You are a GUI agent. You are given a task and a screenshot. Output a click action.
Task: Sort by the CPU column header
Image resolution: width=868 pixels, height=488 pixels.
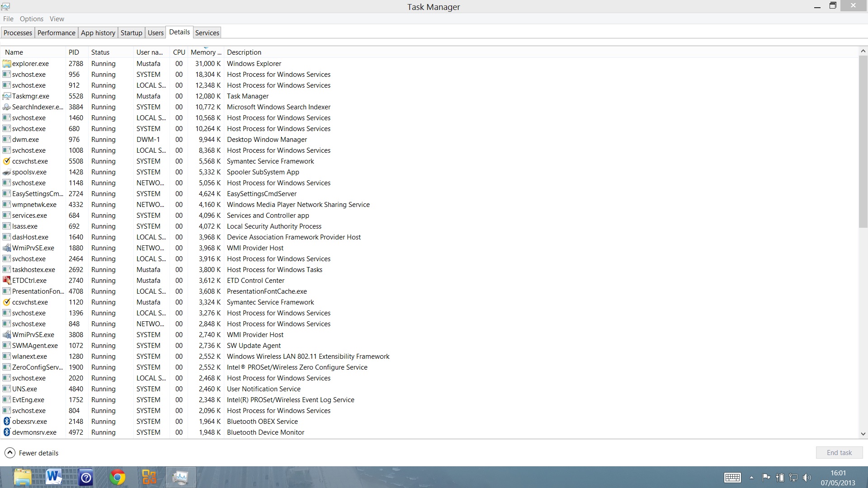tap(179, 52)
